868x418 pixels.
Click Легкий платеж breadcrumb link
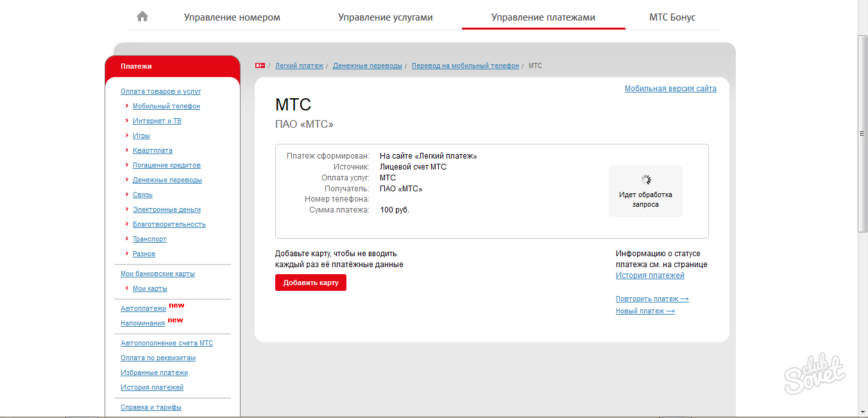click(299, 65)
